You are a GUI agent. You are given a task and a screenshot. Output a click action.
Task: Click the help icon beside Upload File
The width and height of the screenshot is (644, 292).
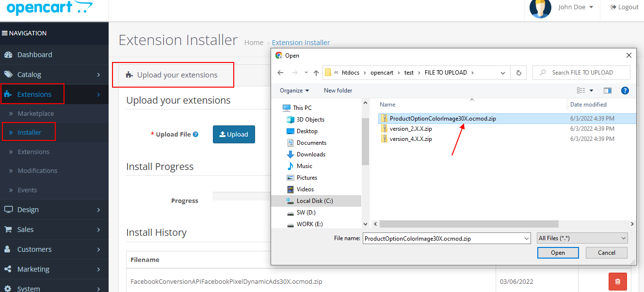tap(195, 135)
